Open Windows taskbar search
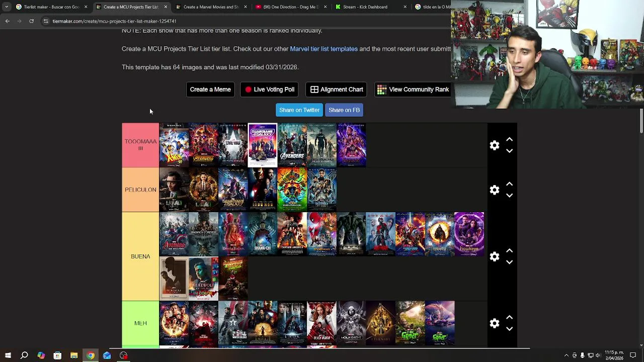644x362 pixels. tap(24, 355)
